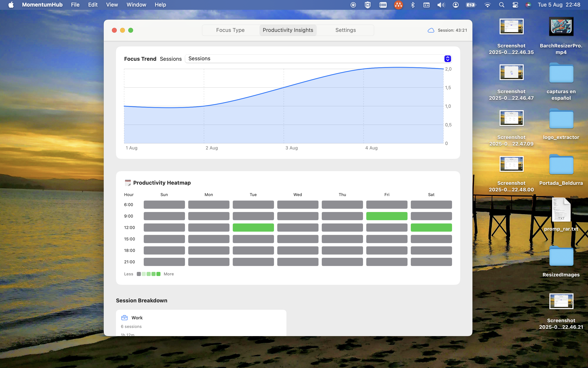Click the gray legend swatch next to Less
The height and width of the screenshot is (368, 588).
(x=139, y=274)
